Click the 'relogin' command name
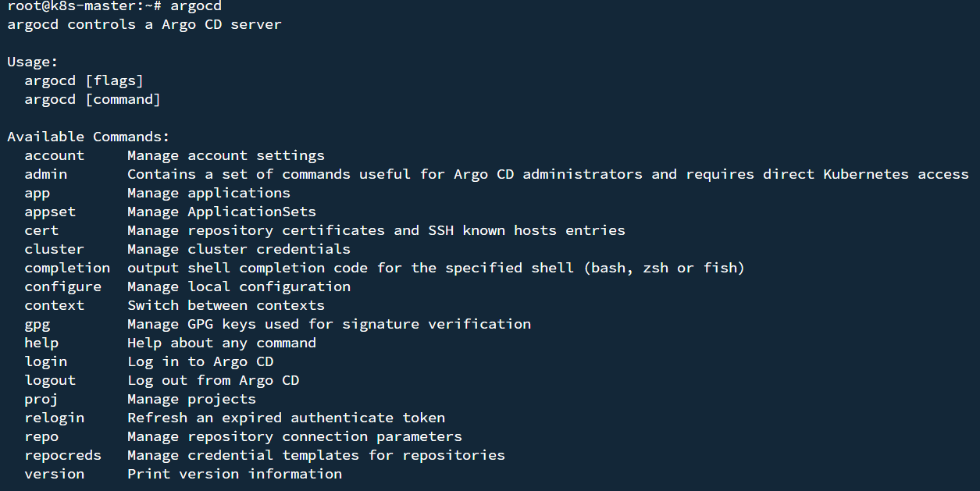 tap(54, 418)
